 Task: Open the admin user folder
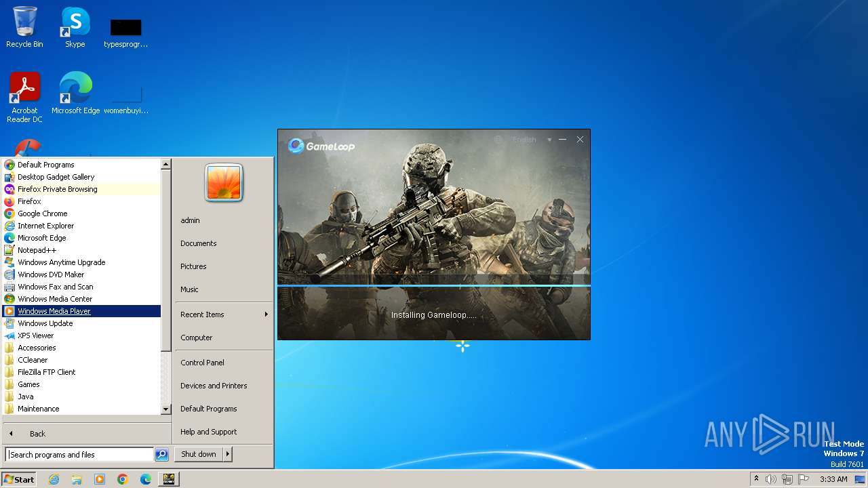tap(224, 220)
